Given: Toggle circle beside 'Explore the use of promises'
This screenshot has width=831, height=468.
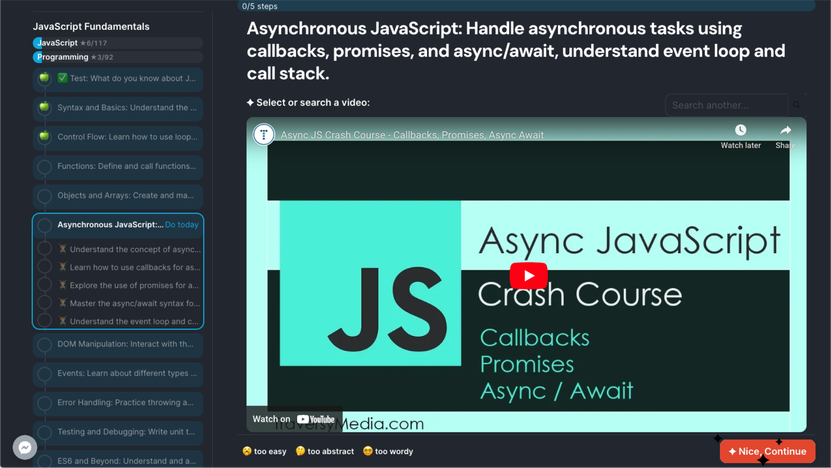Looking at the screenshot, I should tap(45, 285).
